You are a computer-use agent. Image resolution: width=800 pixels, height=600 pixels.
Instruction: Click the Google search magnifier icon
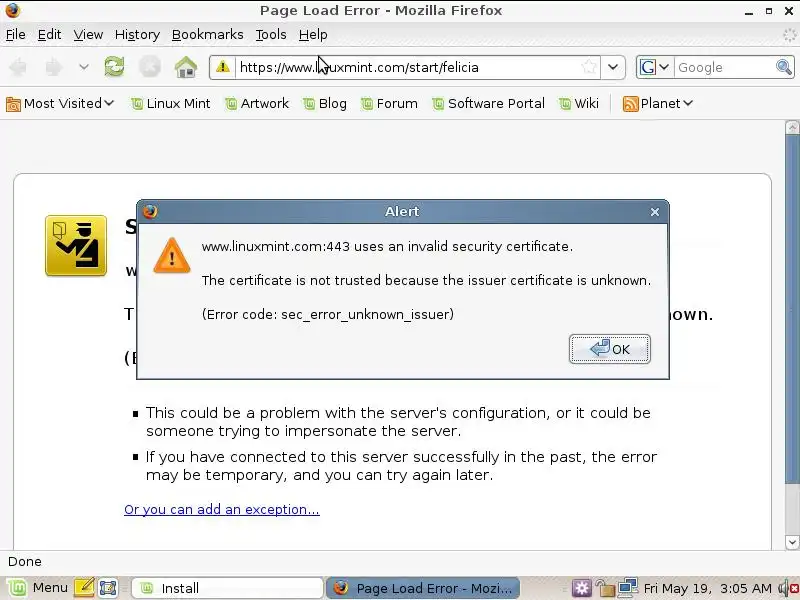click(784, 67)
